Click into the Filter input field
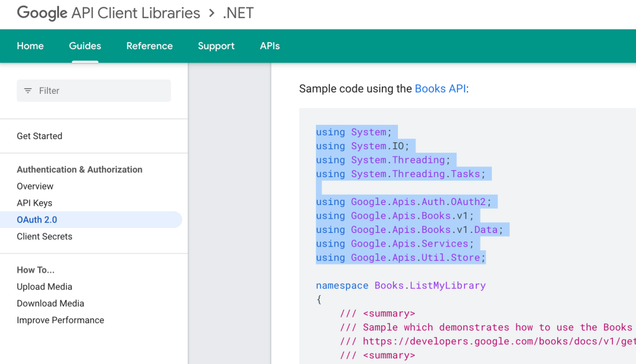This screenshot has height=364, width=636. pyautogui.click(x=94, y=91)
